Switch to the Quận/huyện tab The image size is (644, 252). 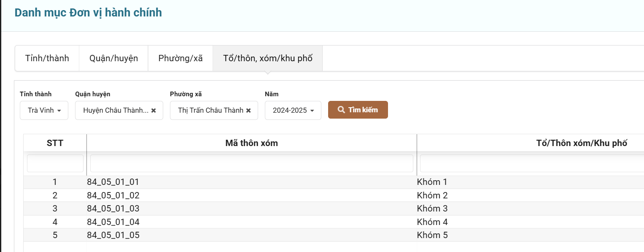pyautogui.click(x=113, y=58)
